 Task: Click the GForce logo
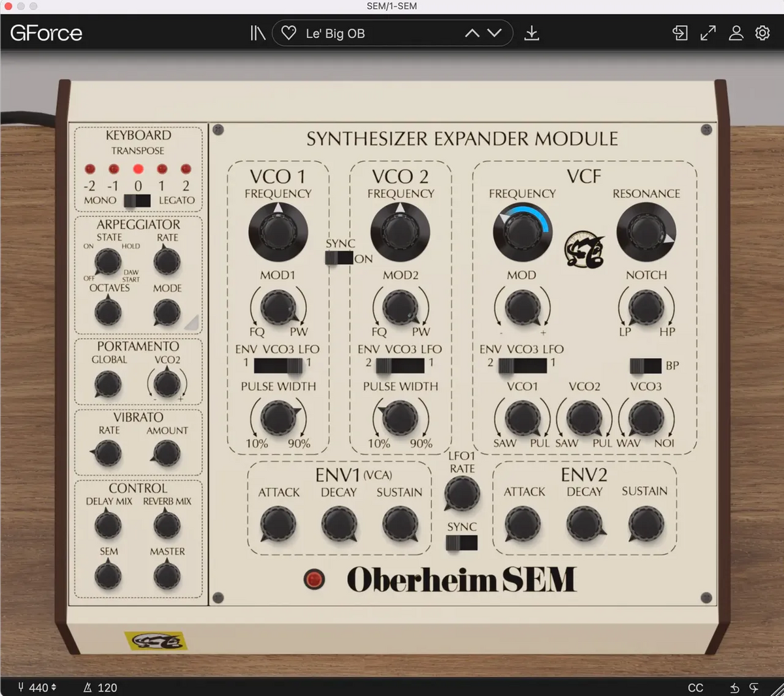pyautogui.click(x=46, y=33)
